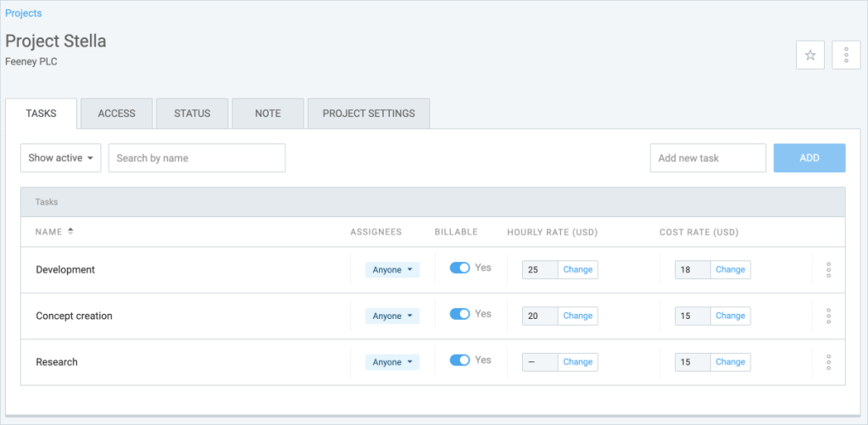Change Development cost rate
868x425 pixels.
click(x=730, y=270)
